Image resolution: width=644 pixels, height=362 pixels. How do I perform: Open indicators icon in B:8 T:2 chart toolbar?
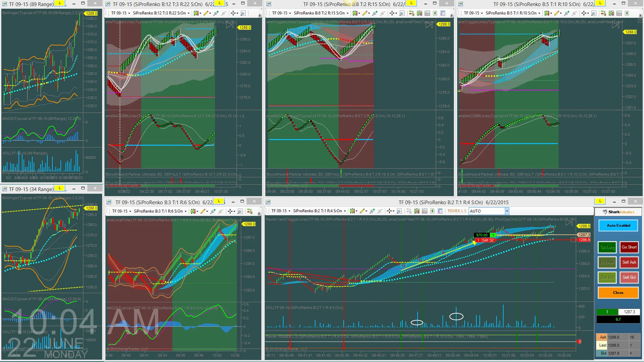tap(427, 13)
